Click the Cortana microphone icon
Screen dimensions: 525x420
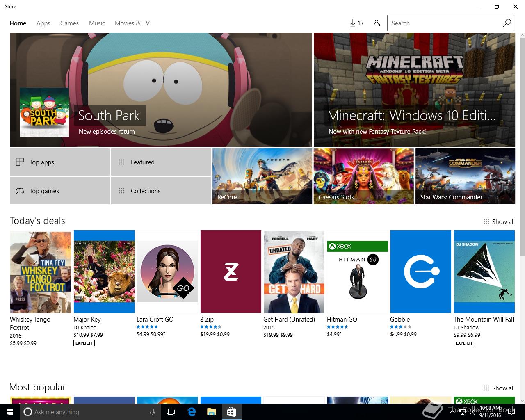[x=152, y=412]
